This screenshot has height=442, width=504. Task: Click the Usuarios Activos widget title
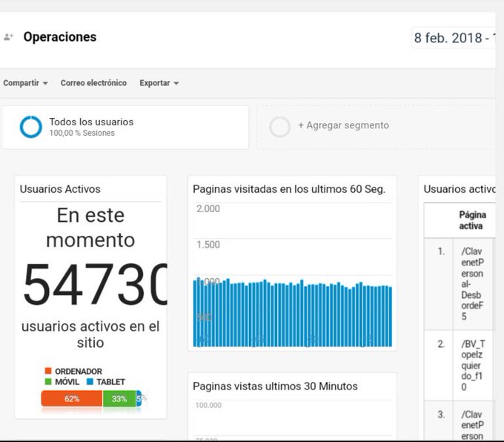pos(60,189)
